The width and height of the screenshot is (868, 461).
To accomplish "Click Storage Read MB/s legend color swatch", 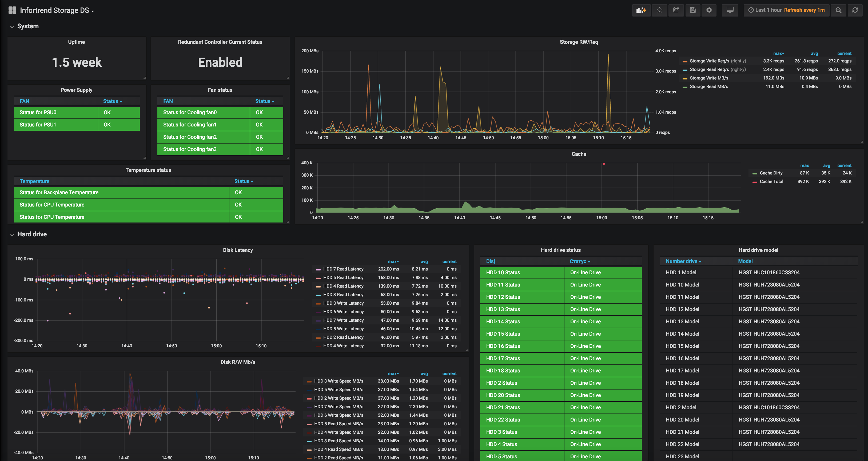I will pos(685,87).
